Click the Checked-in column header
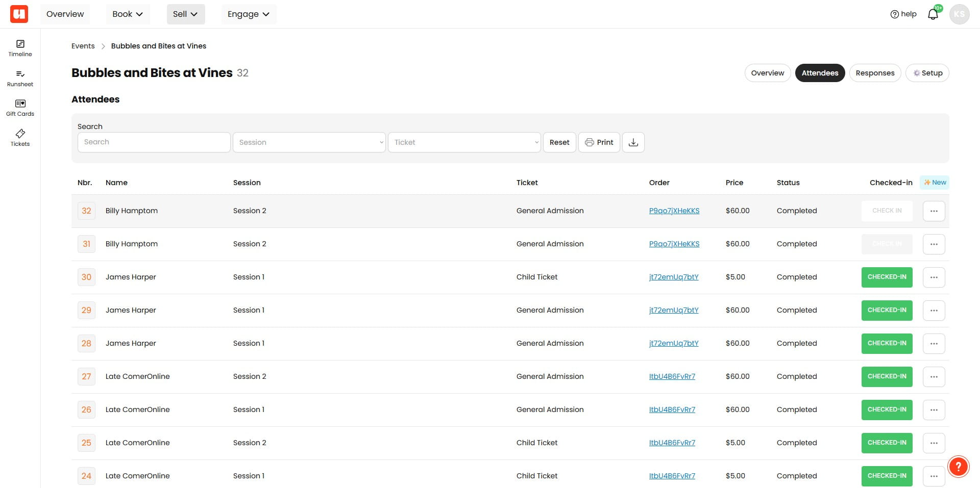This screenshot has width=980, height=488. 891,183
